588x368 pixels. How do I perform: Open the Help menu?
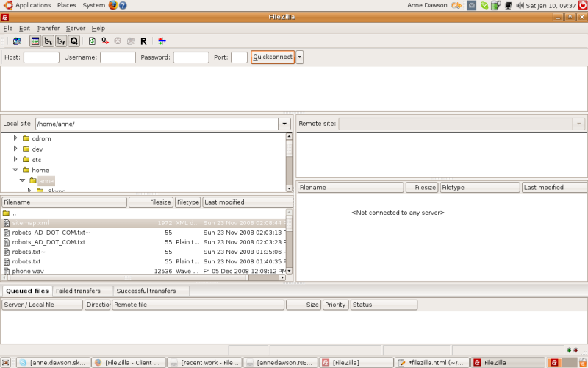98,28
